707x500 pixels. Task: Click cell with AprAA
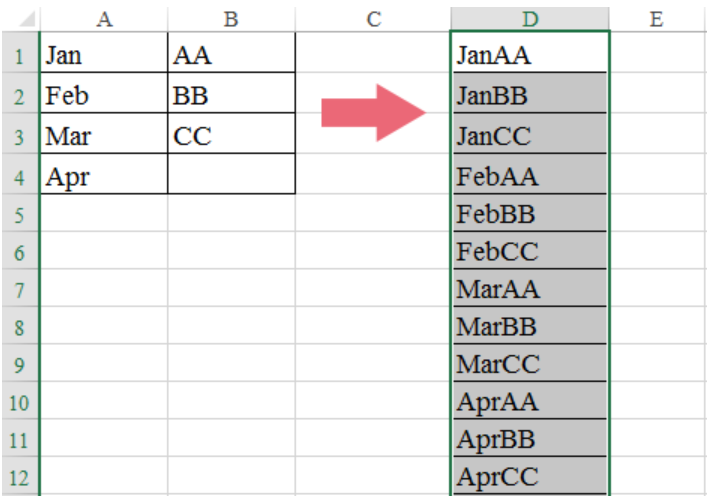530,400
